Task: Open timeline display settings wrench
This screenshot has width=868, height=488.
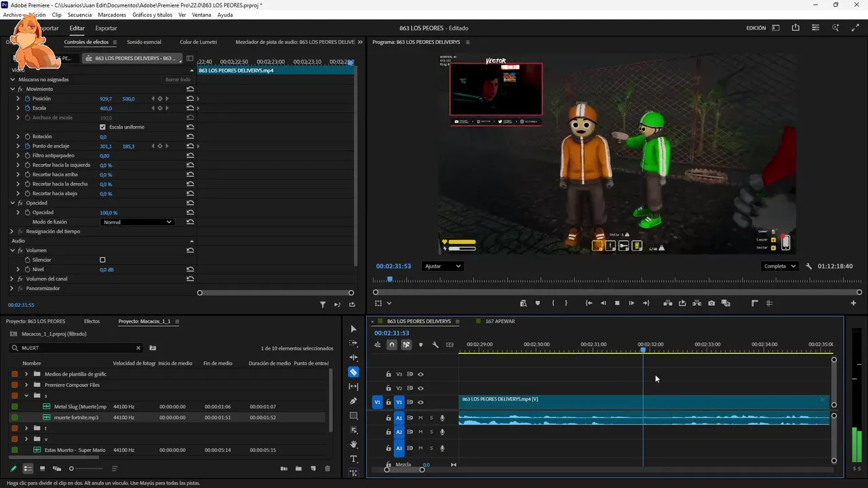Action: [435, 345]
